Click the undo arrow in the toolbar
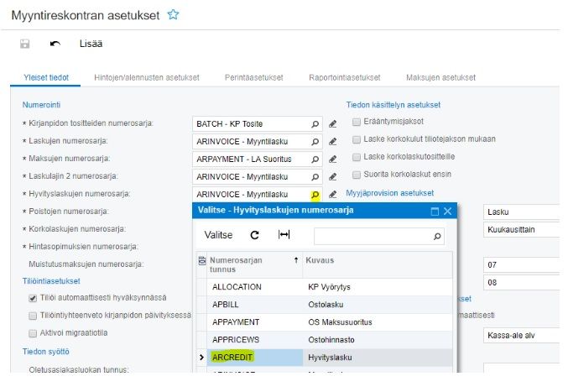The width and height of the screenshot is (568, 392). tap(55, 44)
